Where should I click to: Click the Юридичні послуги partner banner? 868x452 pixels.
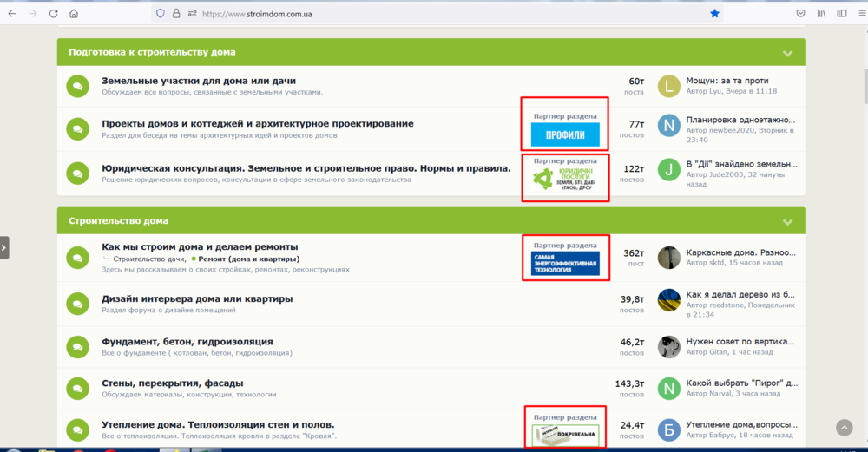565,180
